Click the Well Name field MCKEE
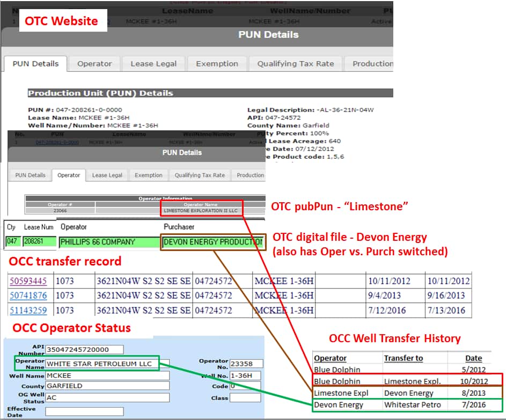The width and height of the screenshot is (506, 420). 107,375
